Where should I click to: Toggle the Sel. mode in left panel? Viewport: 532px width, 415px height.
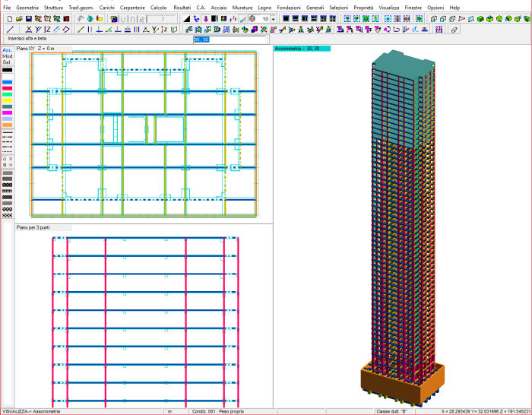(x=7, y=62)
